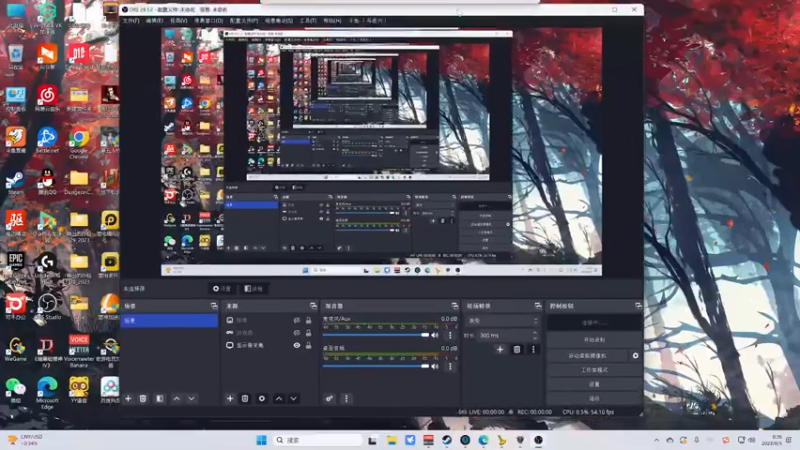
Task: Toggle lock on 游戏源 source
Action: pyautogui.click(x=308, y=333)
